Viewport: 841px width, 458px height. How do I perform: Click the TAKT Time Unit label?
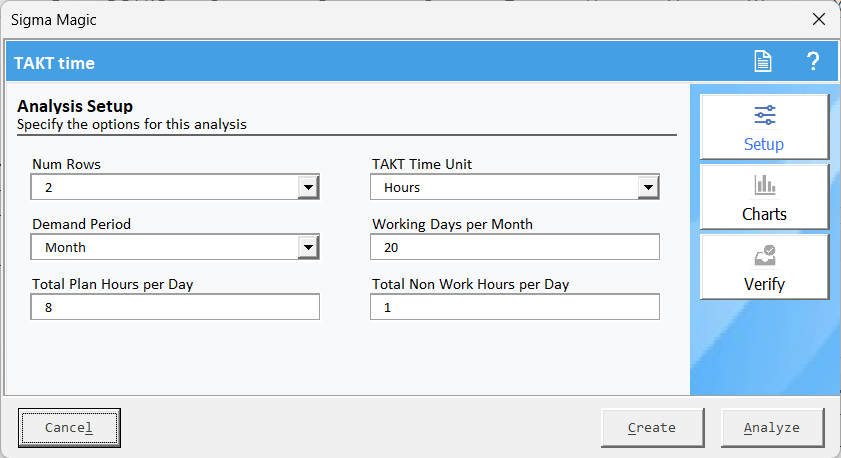(x=422, y=164)
